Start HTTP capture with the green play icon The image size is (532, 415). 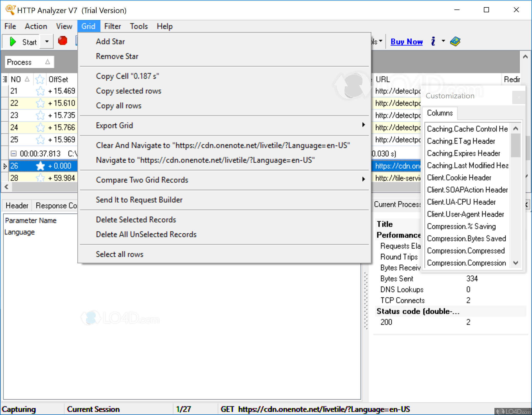12,42
